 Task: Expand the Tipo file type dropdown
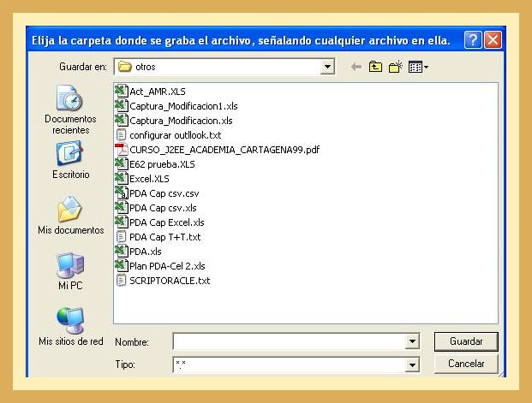click(x=412, y=364)
